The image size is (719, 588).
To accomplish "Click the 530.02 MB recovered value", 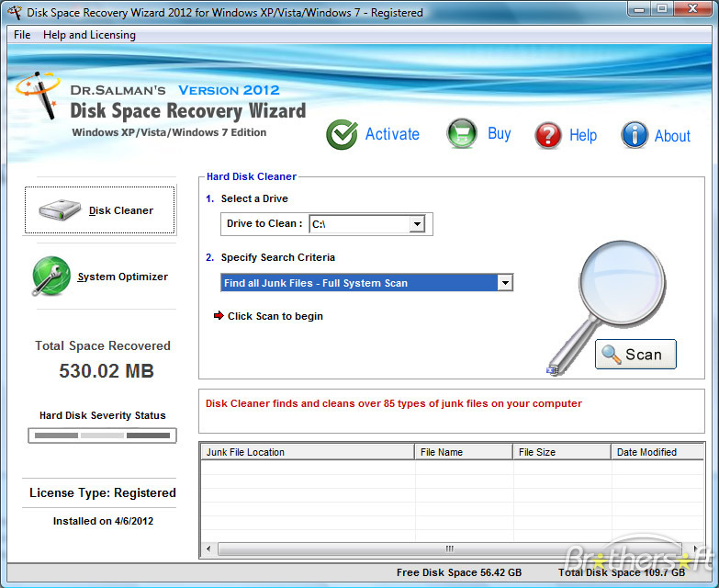I will 107,371.
